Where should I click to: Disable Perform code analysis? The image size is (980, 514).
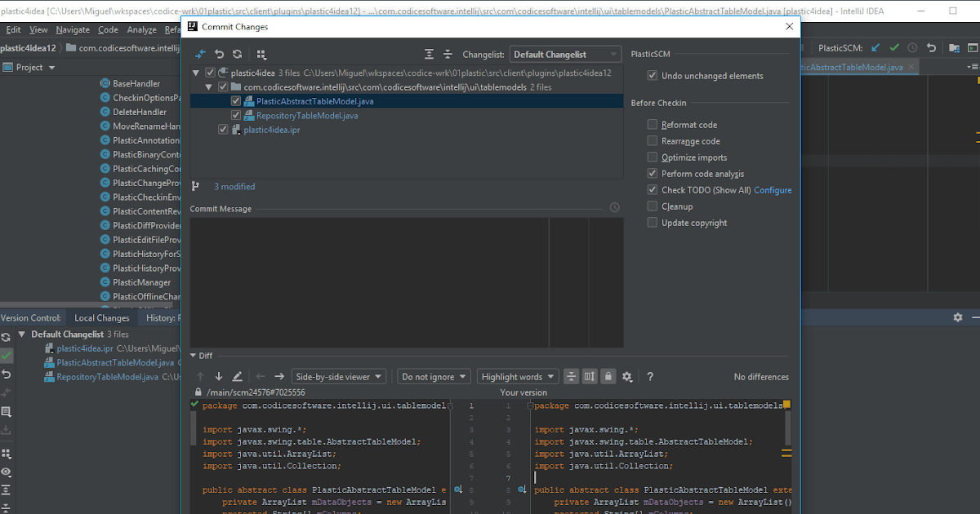[x=652, y=173]
